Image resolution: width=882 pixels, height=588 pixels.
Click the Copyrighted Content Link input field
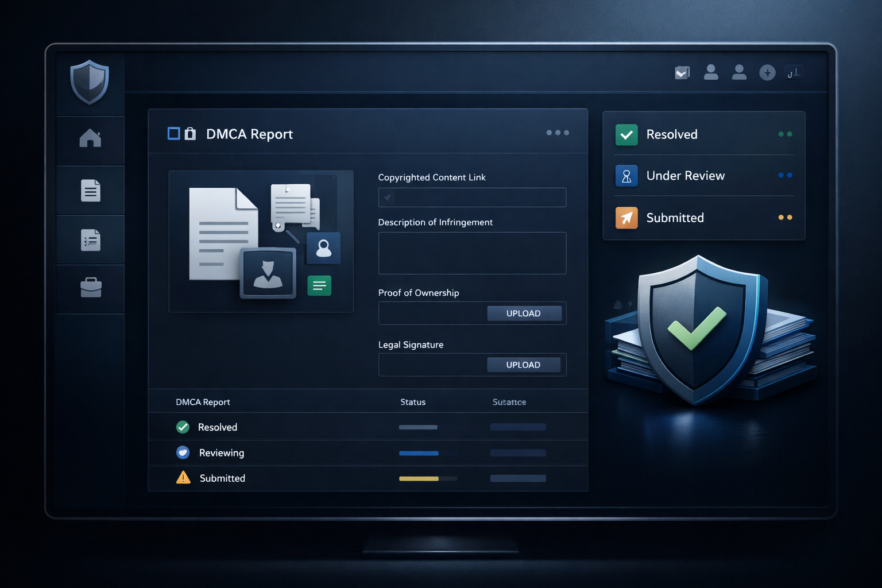[472, 198]
